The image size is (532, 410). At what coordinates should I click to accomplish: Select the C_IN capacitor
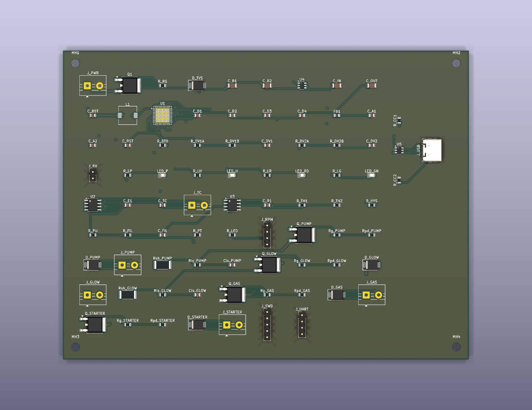point(337,85)
